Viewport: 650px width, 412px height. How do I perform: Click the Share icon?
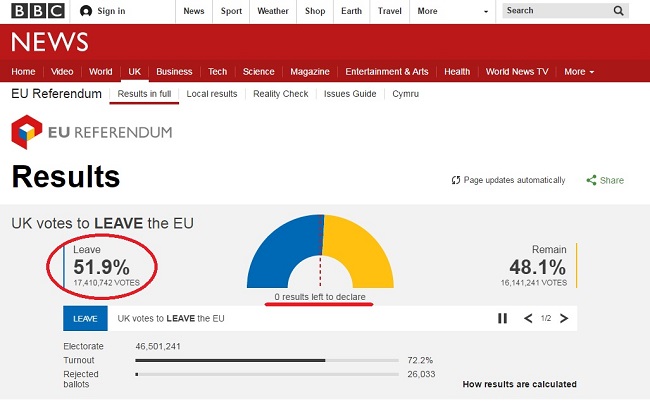tap(591, 180)
